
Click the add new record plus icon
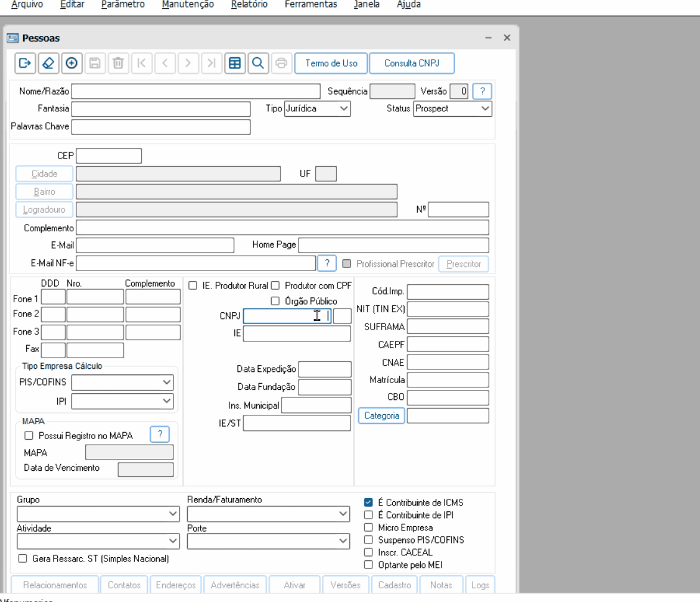(71, 63)
